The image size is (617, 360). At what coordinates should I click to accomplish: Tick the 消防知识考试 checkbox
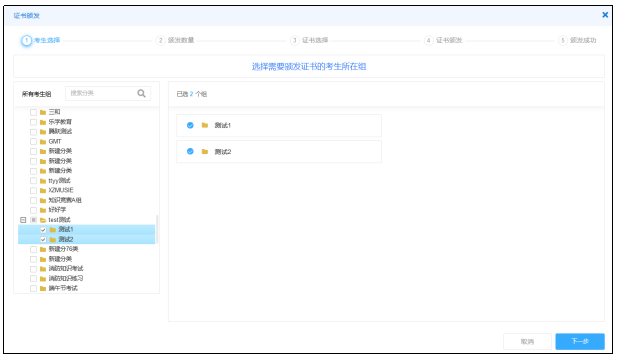[33, 269]
